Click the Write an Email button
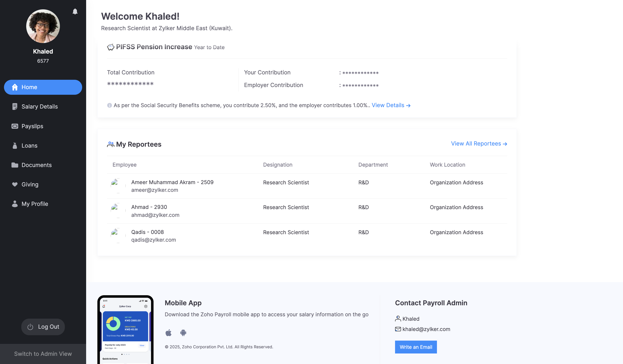The width and height of the screenshot is (623, 364). click(416, 347)
